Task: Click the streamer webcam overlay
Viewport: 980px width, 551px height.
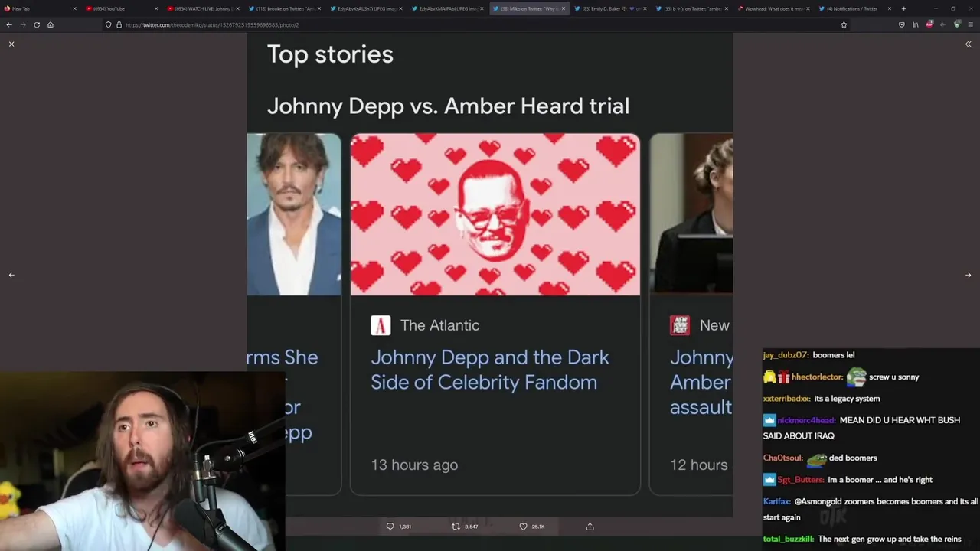Action: [x=142, y=461]
